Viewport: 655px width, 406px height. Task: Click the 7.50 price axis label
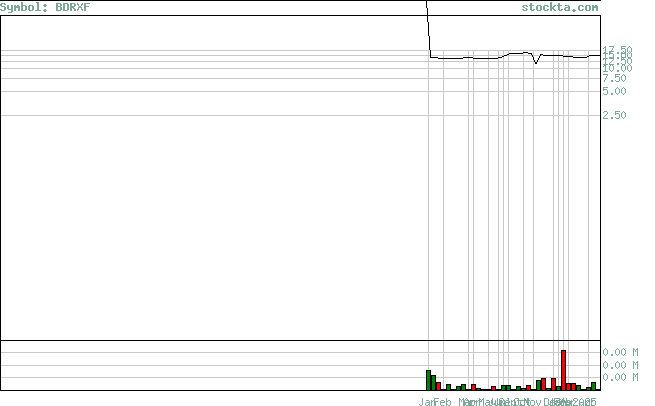(x=614, y=79)
